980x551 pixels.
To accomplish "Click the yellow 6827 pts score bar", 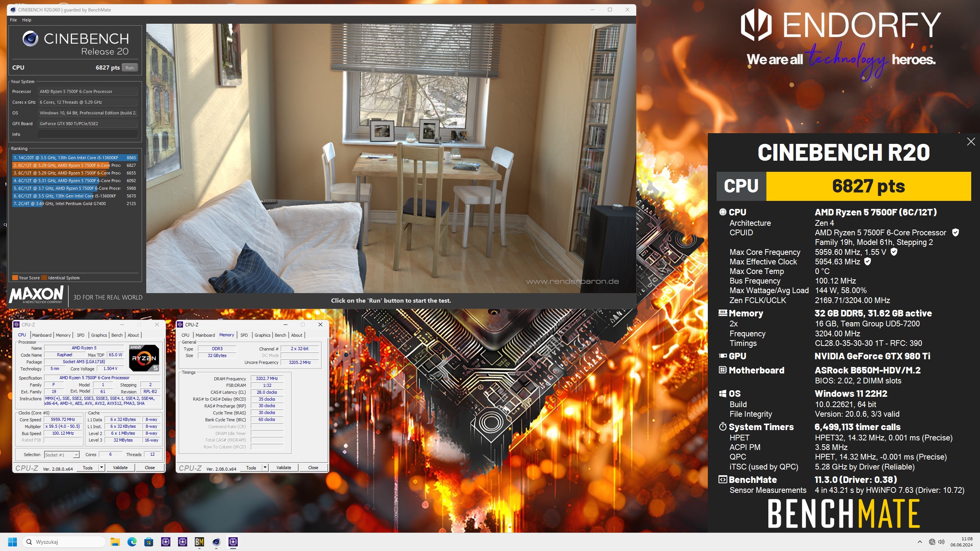I will (868, 186).
